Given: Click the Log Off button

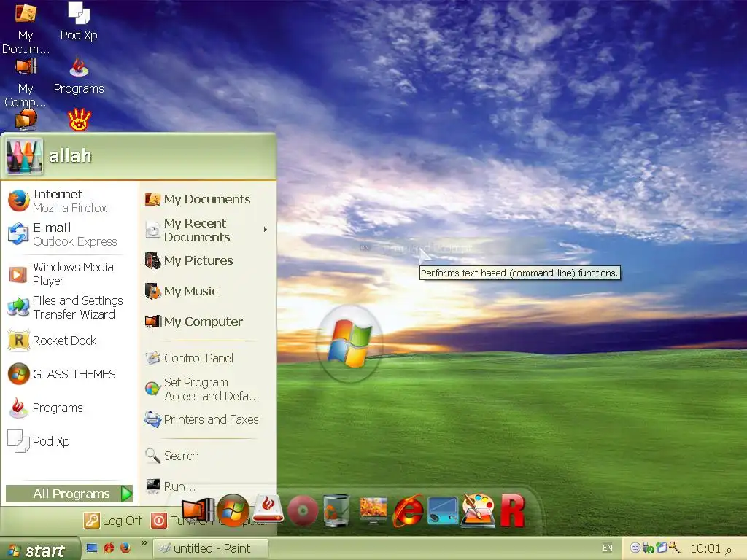Looking at the screenshot, I should 113,521.
